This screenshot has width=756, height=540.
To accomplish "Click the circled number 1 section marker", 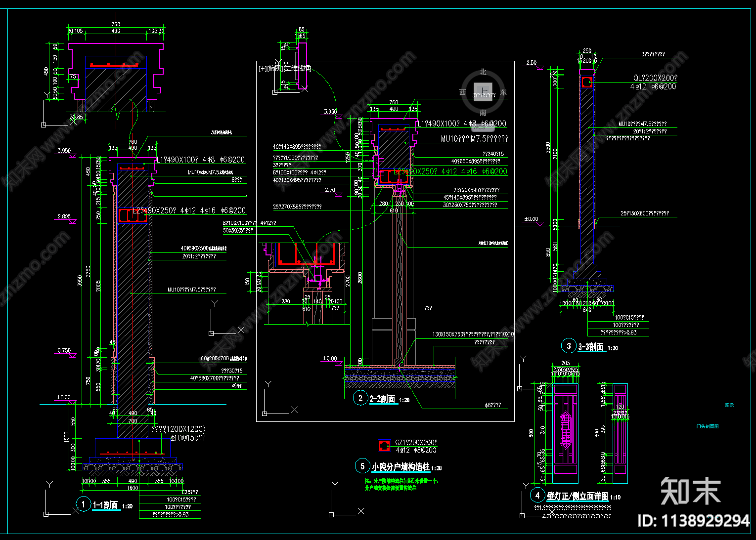I will [x=83, y=504].
